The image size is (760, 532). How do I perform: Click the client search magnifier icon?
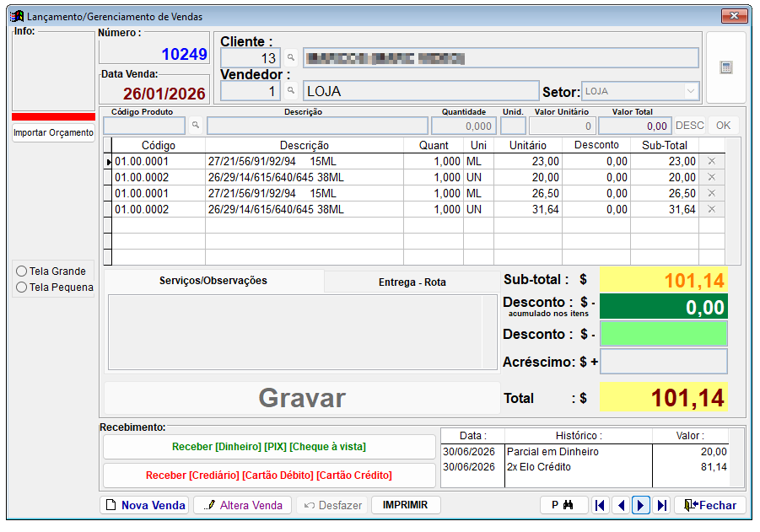[290, 57]
